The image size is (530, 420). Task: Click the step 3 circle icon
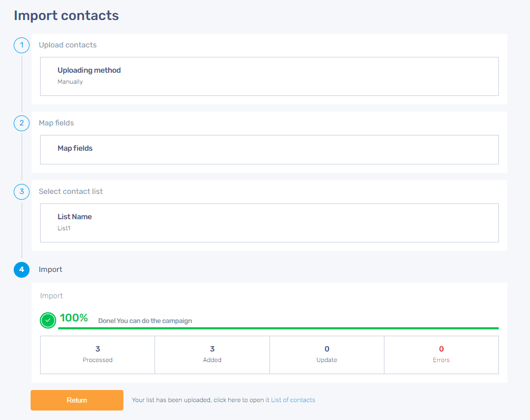click(x=22, y=192)
